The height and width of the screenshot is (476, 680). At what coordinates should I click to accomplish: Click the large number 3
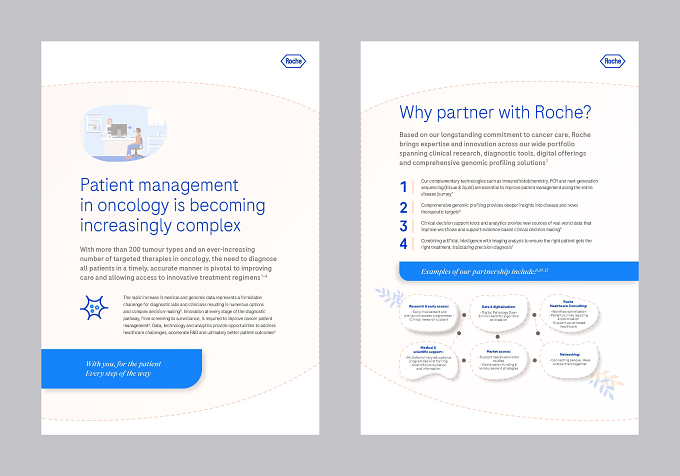(x=403, y=226)
